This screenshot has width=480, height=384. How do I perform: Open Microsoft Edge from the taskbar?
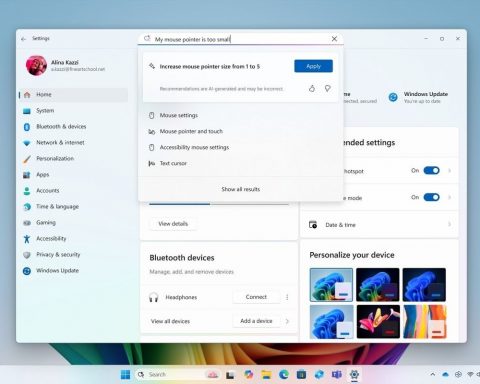pos(284,375)
